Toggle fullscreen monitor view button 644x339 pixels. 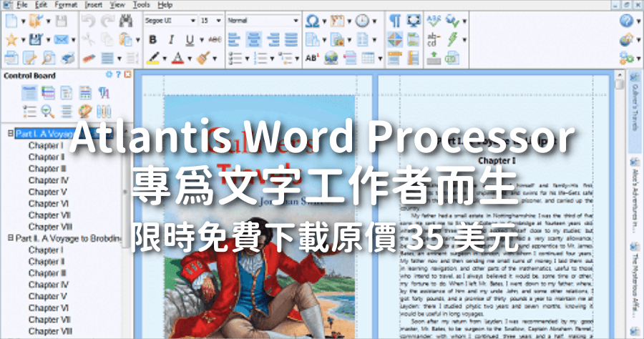414,21
